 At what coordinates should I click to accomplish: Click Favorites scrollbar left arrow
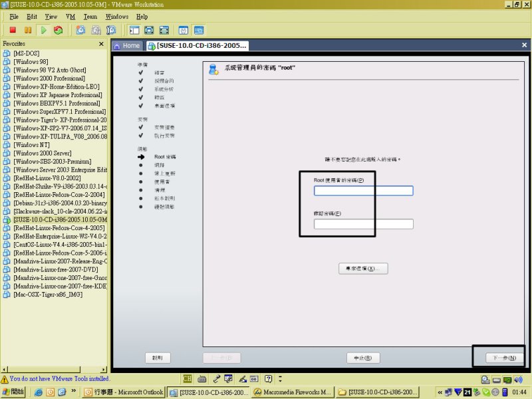tap(4, 369)
